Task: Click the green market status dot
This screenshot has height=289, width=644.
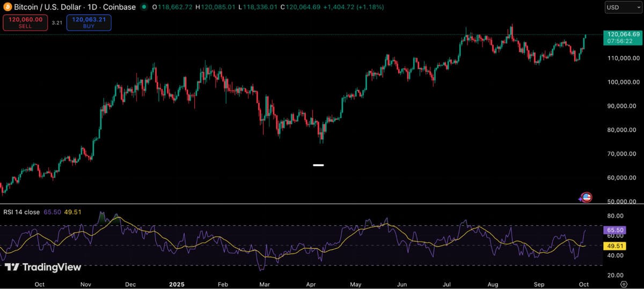Action: click(x=143, y=8)
